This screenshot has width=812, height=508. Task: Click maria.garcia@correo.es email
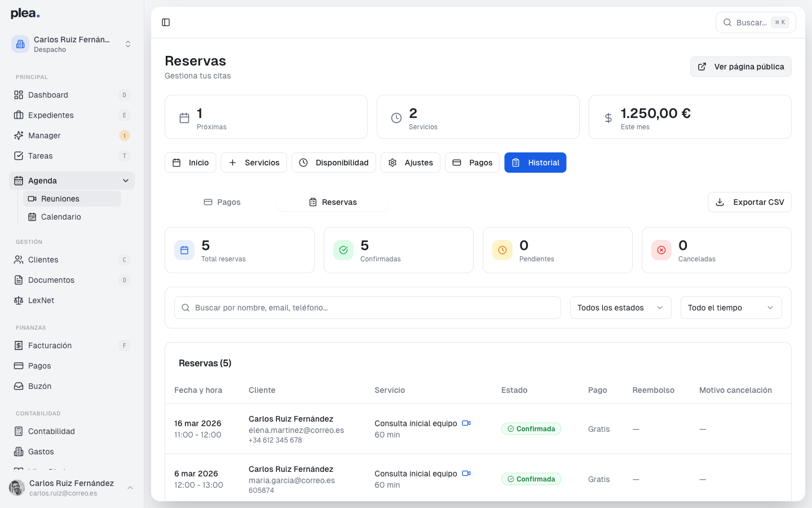(x=292, y=480)
